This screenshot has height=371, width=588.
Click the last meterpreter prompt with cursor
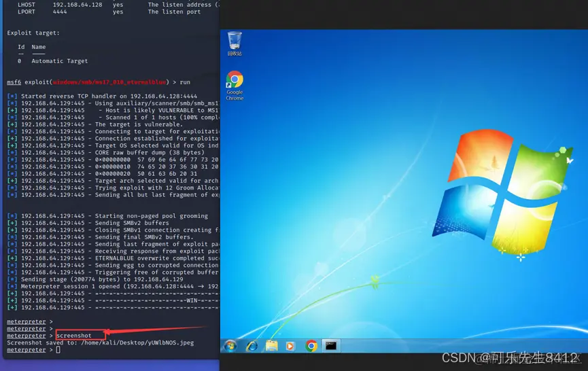pos(33,350)
